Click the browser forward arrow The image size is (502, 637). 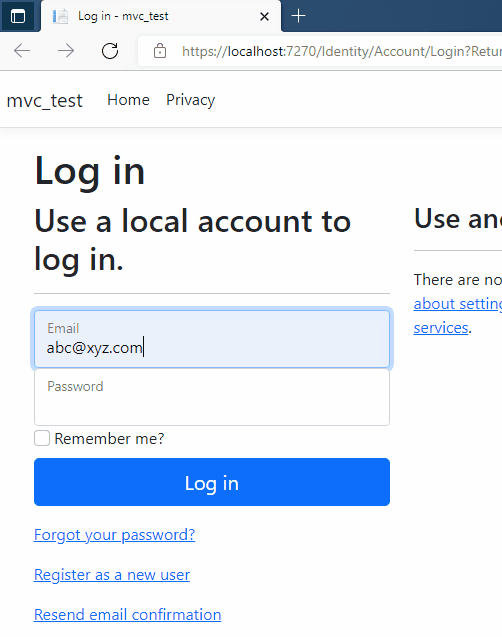point(66,51)
